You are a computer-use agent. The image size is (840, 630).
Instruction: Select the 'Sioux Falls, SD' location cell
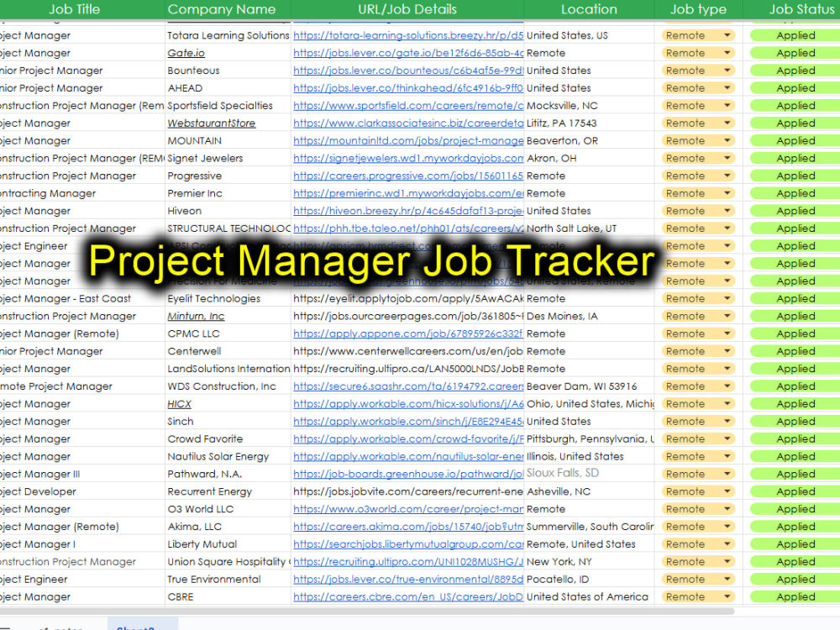[589, 474]
